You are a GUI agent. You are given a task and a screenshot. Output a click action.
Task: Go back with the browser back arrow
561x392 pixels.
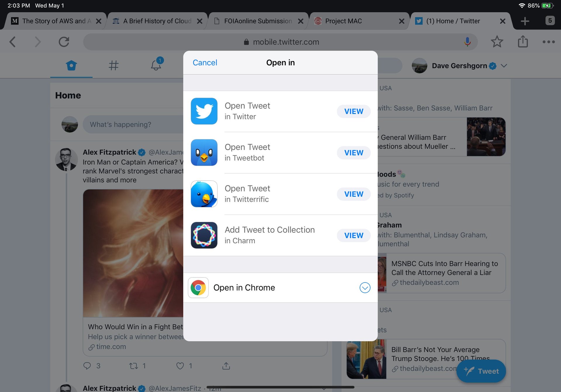click(13, 42)
